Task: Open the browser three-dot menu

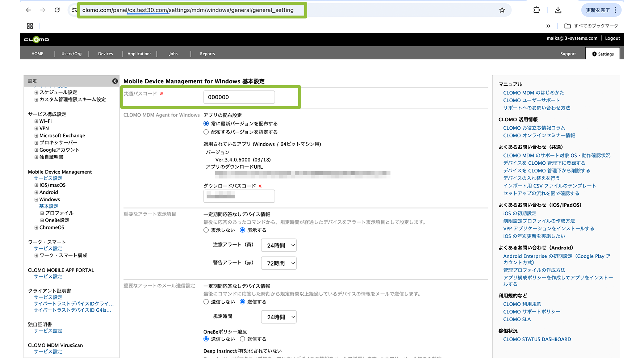Action: click(x=615, y=10)
